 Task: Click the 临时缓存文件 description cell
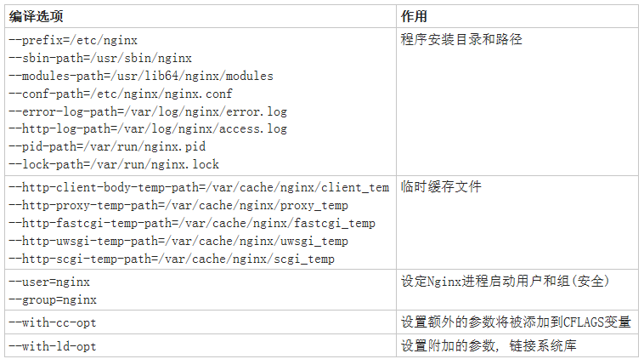(x=517, y=223)
